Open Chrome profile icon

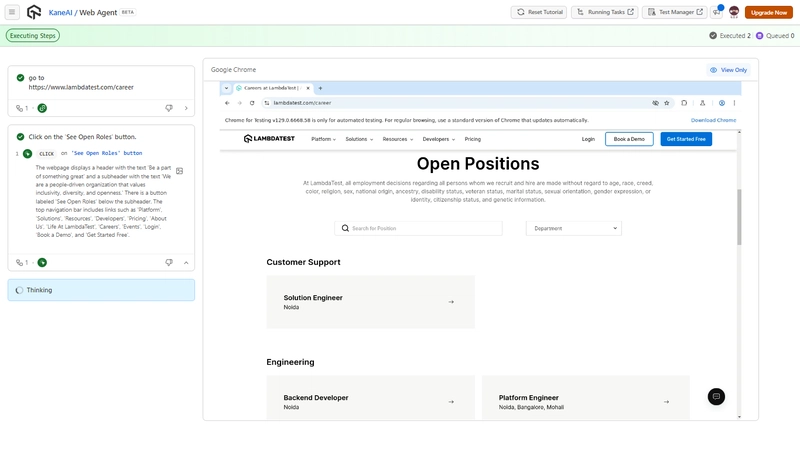(x=722, y=103)
